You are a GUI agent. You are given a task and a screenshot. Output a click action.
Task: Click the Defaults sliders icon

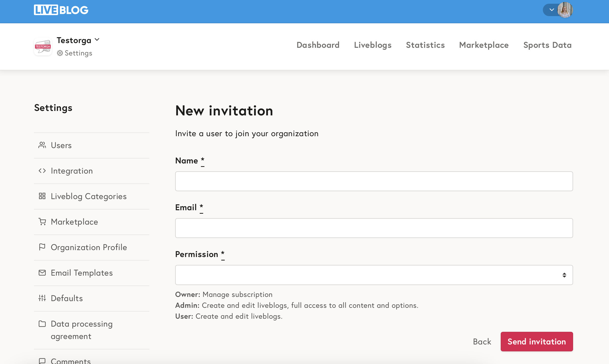42,298
